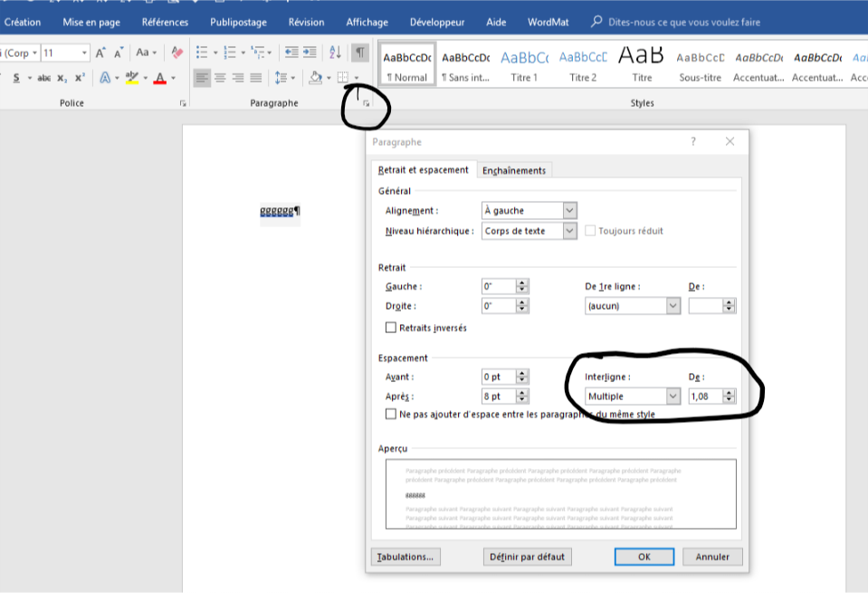Apply strikethrough formatting
This screenshot has height=593, width=868.
[x=43, y=78]
